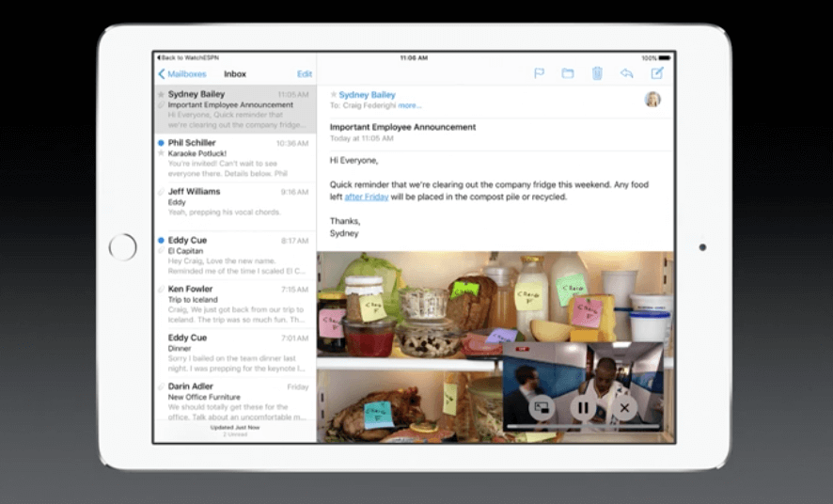Tap the Flag icon in the mail toolbar
The image size is (833, 504).
point(539,72)
